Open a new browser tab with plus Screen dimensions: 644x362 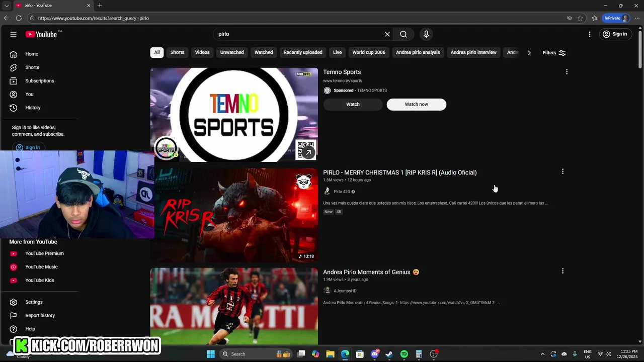point(100,5)
